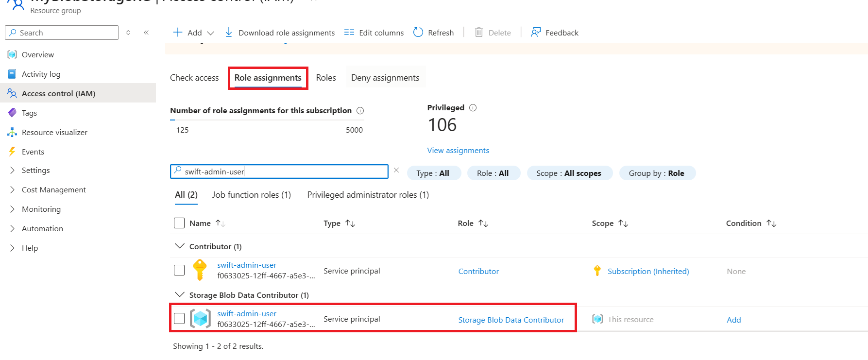Expand the Cost Management section
The image size is (868, 360).
coord(12,189)
